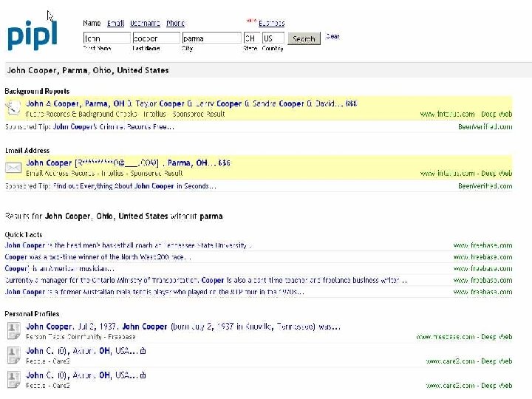Click www.care2.com source on last Akron result
This screenshot has height=399, width=532.
[450, 386]
